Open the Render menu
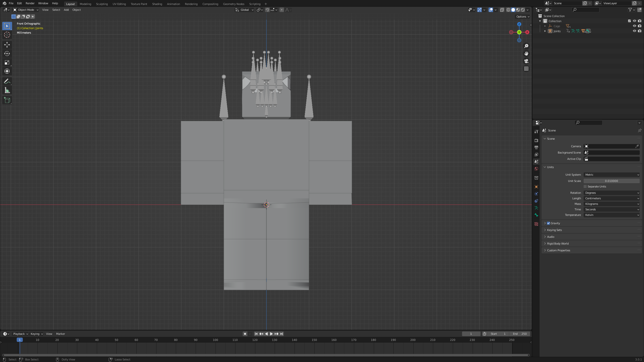This screenshot has width=644, height=362. (30, 3)
